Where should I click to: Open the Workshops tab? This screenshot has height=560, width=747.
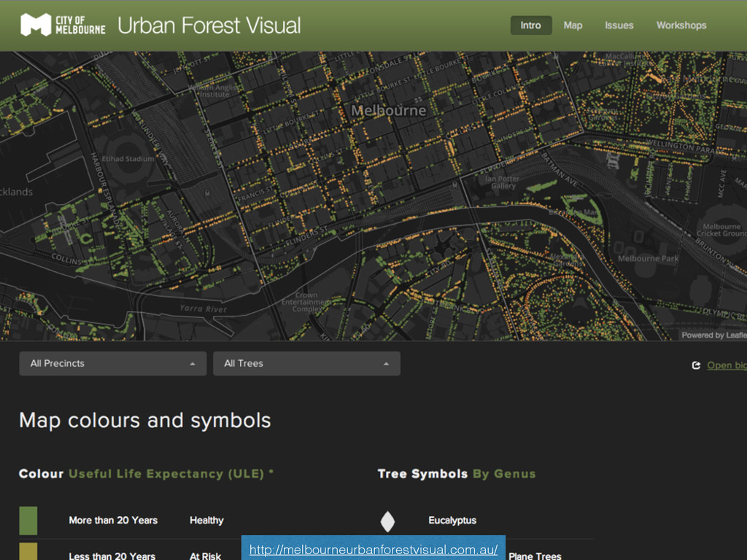(x=681, y=26)
